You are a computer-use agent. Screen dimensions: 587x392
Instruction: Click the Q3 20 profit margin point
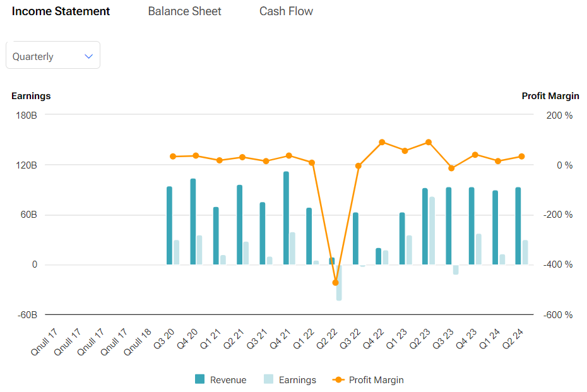click(173, 157)
